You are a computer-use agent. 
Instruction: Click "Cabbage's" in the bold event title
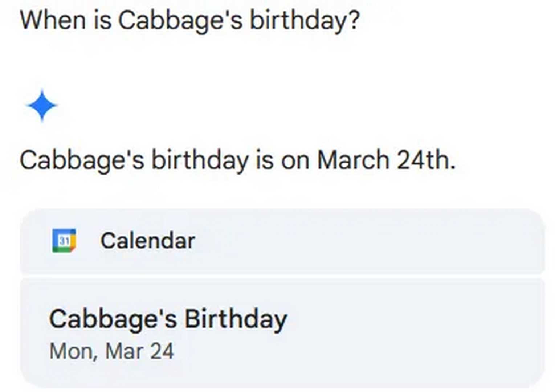point(113,320)
